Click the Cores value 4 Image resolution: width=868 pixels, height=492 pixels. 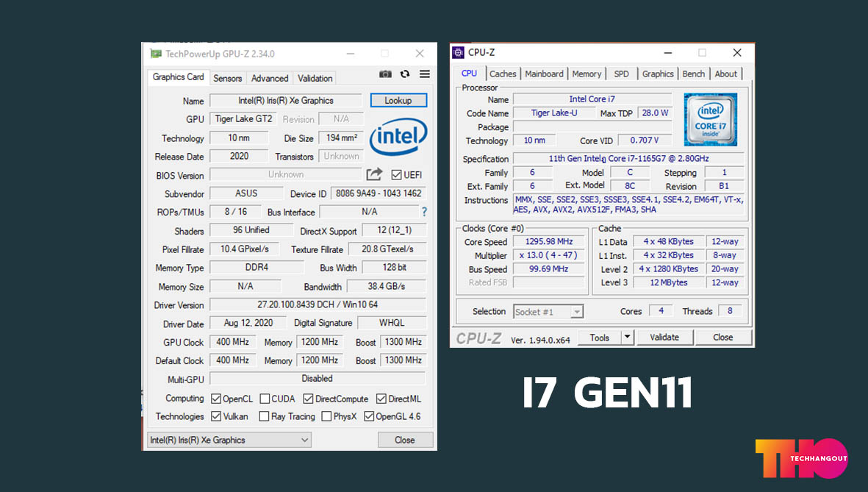click(661, 311)
